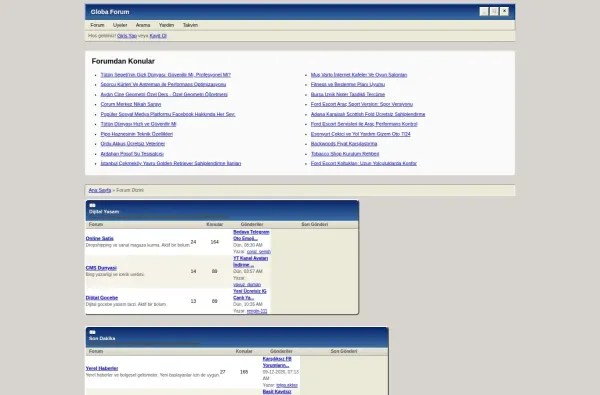600x395 pixels.
Task: Open last post Bedava Telegram Oto Emoji
Action: (x=251, y=235)
